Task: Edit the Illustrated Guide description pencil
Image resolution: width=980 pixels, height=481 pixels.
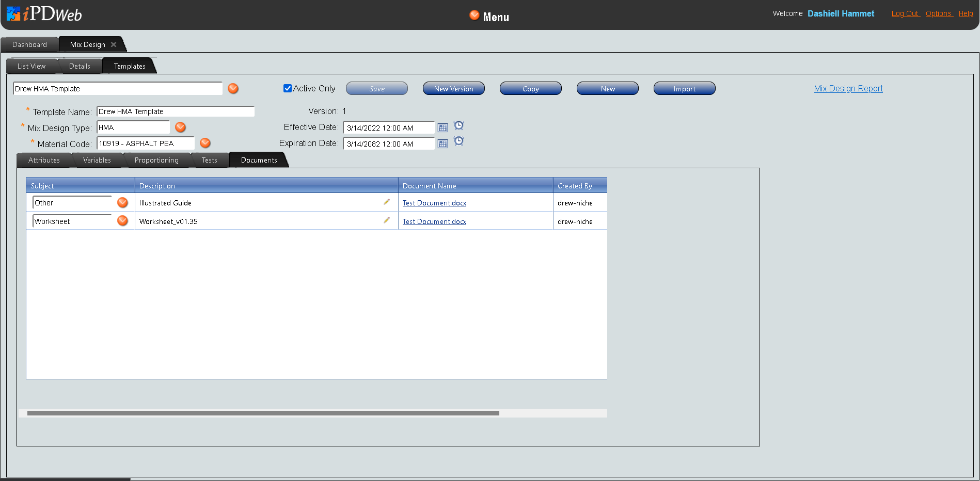Action: click(386, 202)
